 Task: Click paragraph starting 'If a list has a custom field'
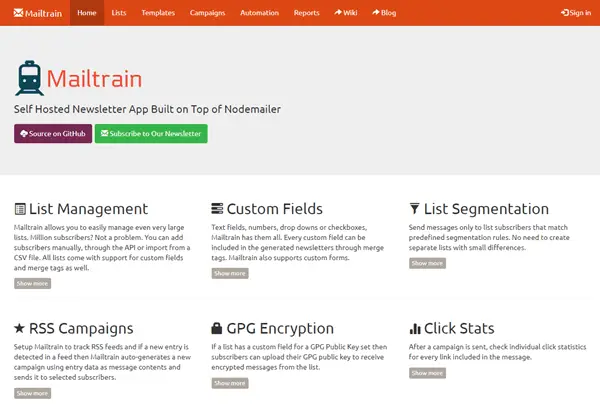pyautogui.click(x=299, y=357)
